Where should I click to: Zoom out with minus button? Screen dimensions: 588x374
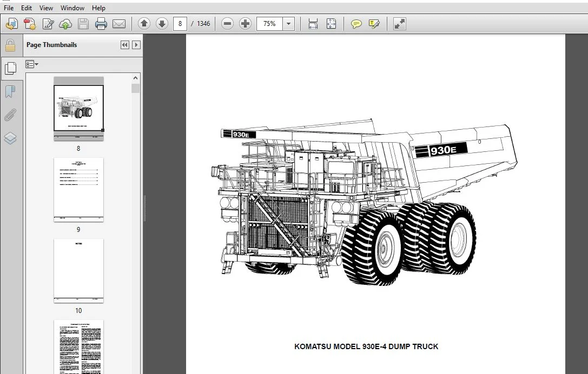pyautogui.click(x=227, y=24)
